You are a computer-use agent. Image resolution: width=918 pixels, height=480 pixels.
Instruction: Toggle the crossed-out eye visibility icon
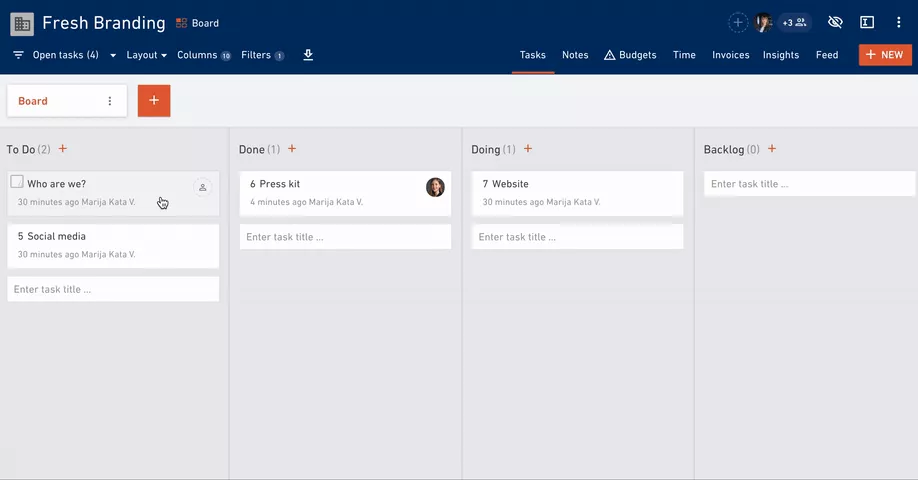(835, 23)
